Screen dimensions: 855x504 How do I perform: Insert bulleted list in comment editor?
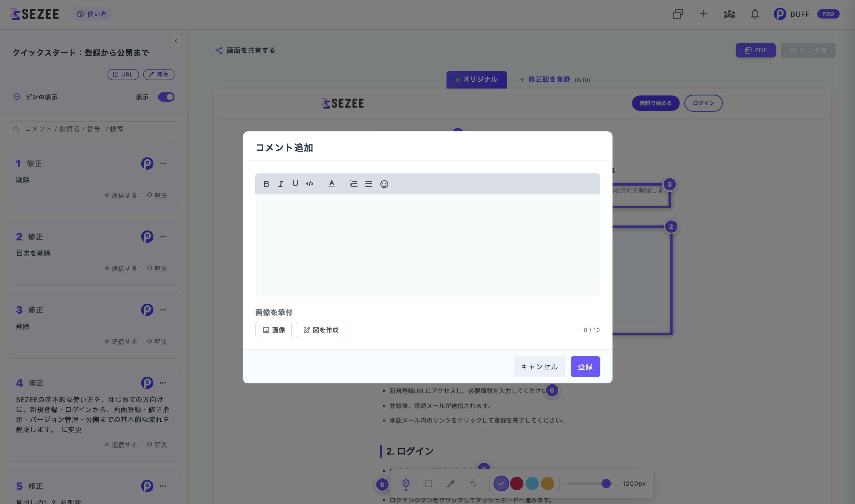[368, 184]
